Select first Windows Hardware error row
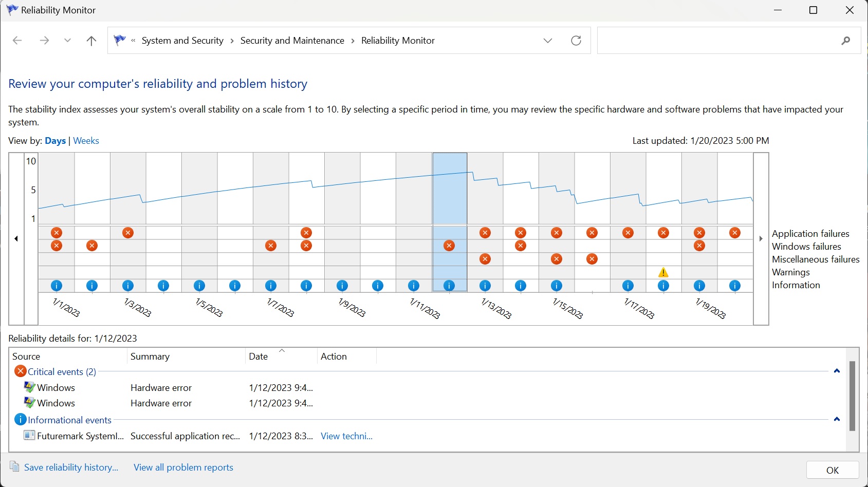 point(427,388)
